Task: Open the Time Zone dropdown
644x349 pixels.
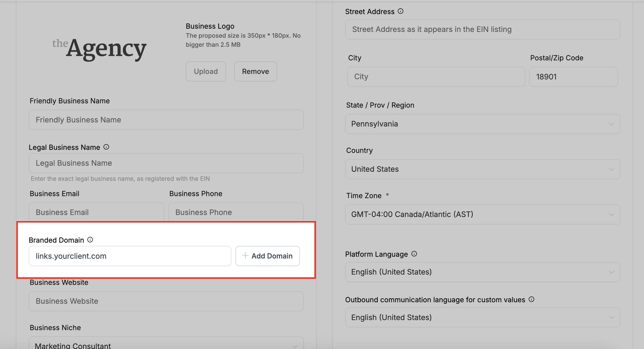Action: pyautogui.click(x=482, y=214)
